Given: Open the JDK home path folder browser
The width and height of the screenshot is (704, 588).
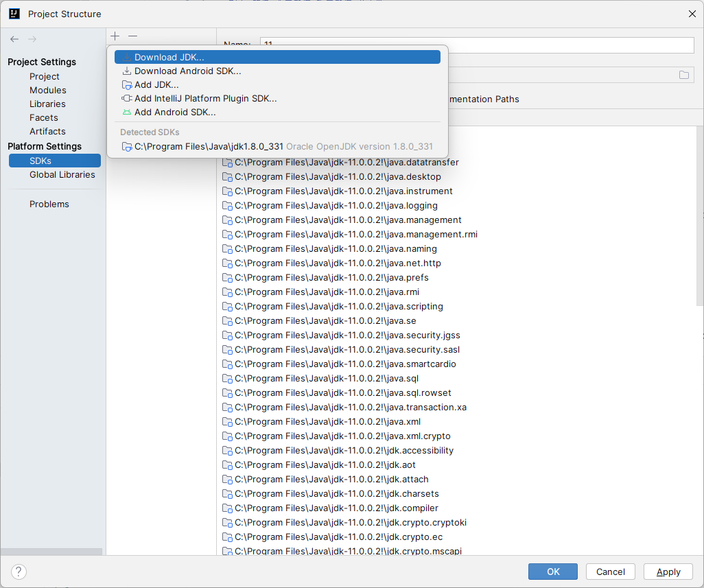Looking at the screenshot, I should click(x=684, y=75).
